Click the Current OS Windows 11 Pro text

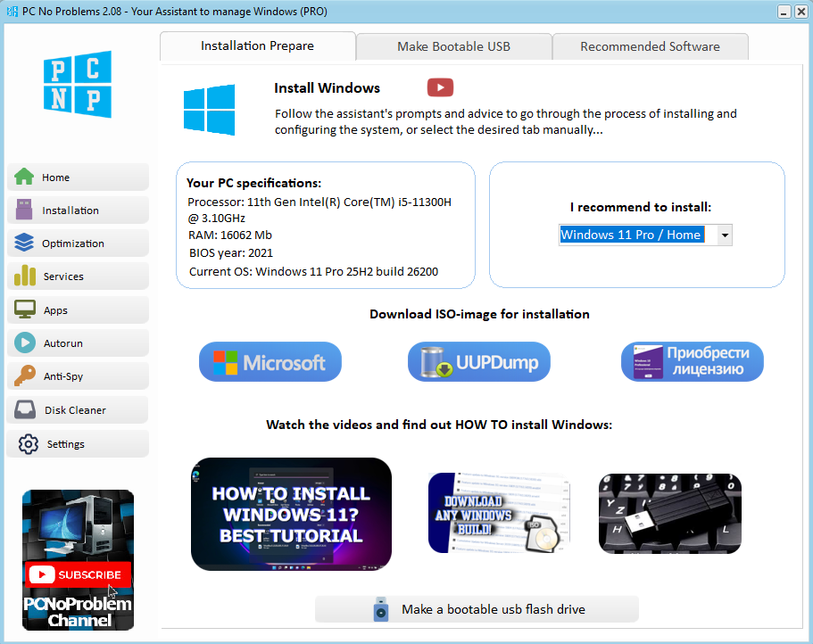[314, 271]
